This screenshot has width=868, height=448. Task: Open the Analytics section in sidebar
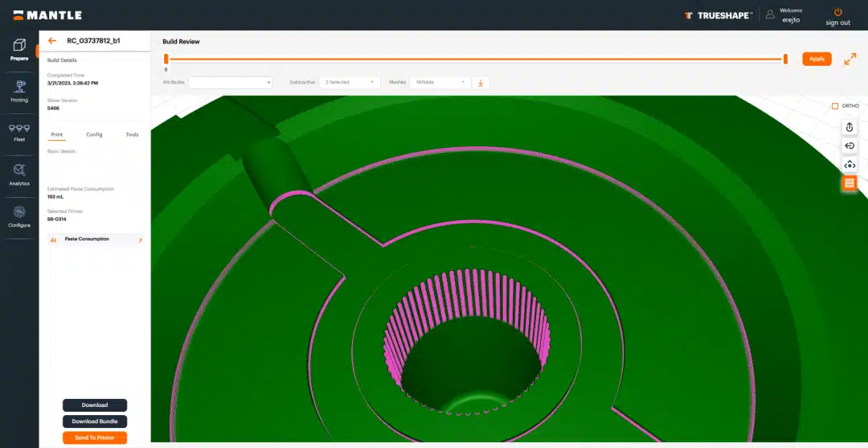[19, 175]
